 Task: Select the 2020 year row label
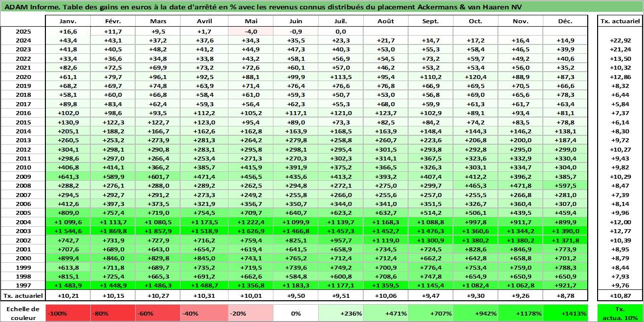(23, 77)
